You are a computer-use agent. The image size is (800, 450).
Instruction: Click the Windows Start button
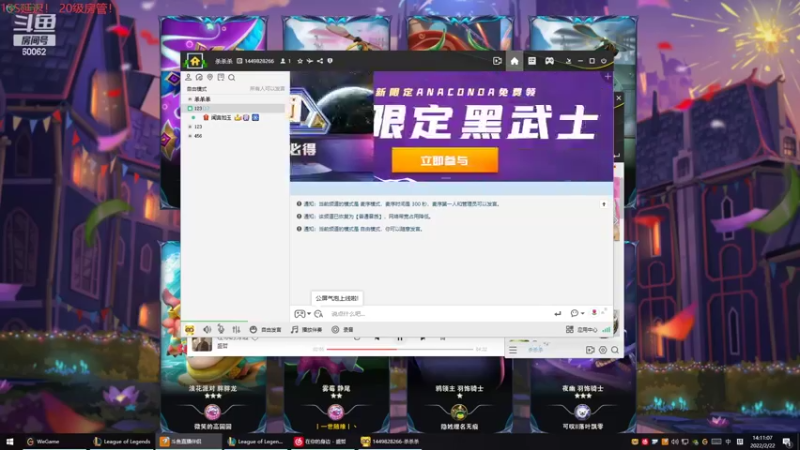pyautogui.click(x=9, y=441)
